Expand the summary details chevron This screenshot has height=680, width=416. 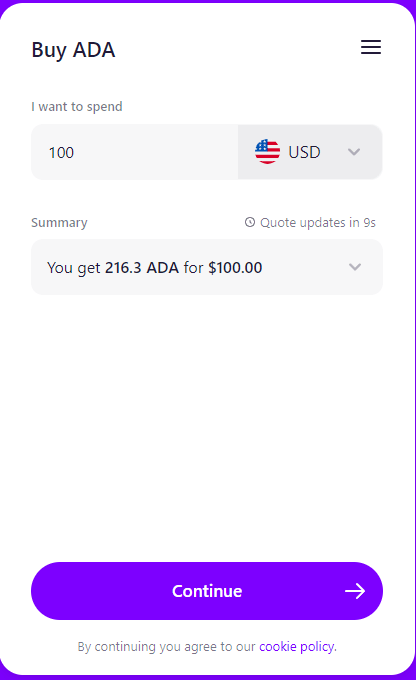[x=355, y=267]
